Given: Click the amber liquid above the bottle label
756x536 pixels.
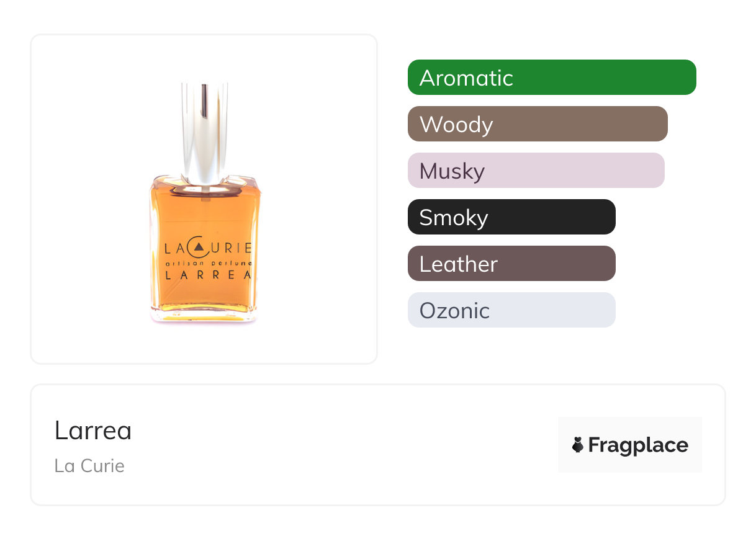Looking at the screenshot, I should pos(205,214).
